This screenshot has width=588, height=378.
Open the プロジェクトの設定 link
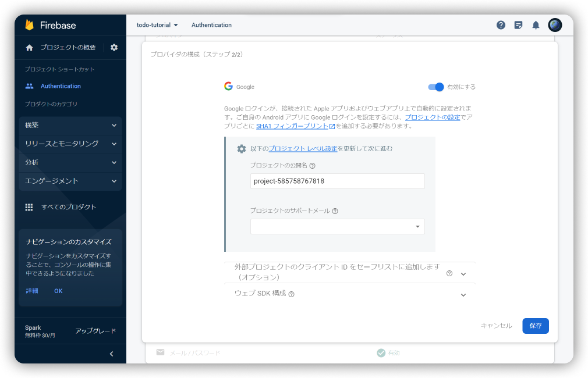433,117
